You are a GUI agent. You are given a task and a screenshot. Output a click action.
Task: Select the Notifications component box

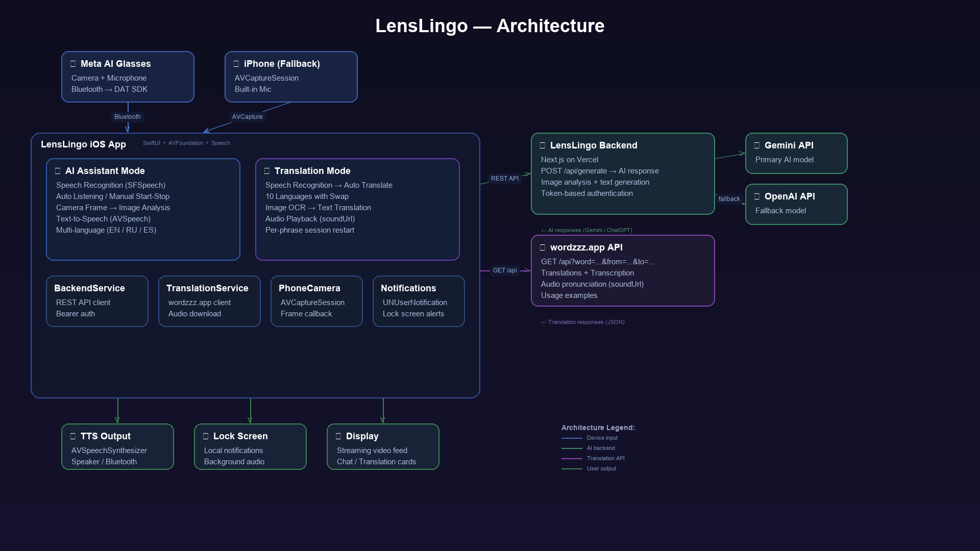[419, 301]
